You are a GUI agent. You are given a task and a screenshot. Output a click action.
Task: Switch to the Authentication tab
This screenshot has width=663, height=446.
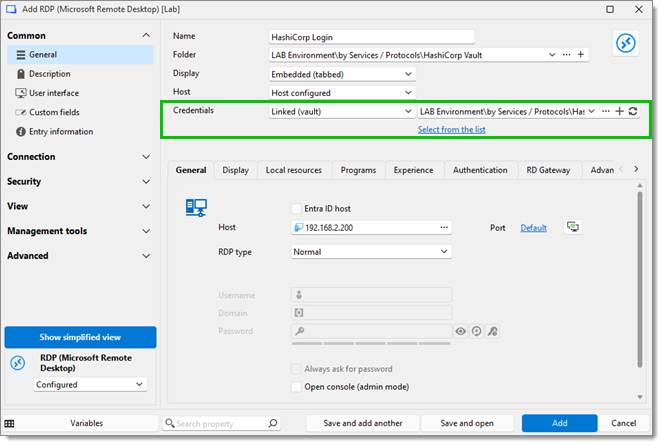pyautogui.click(x=480, y=170)
